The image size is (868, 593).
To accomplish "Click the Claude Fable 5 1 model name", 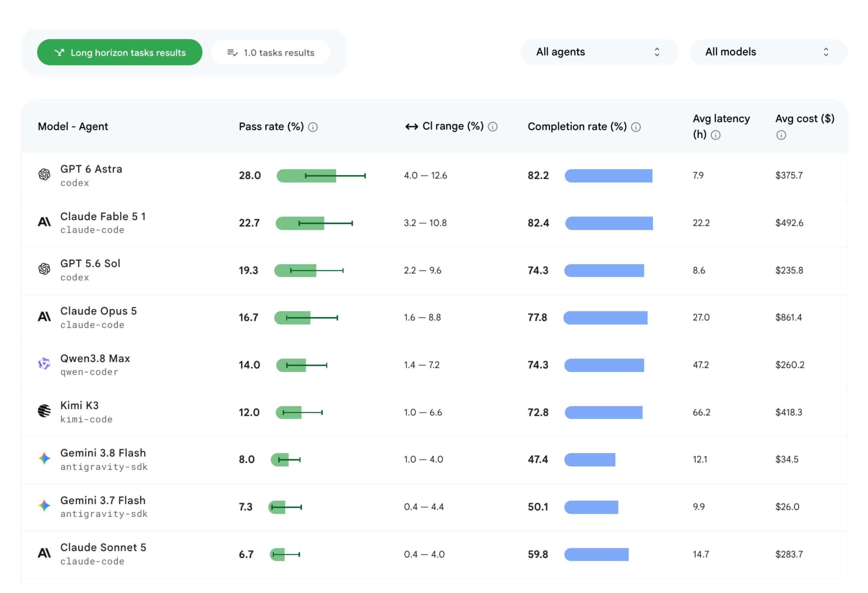I will (103, 216).
